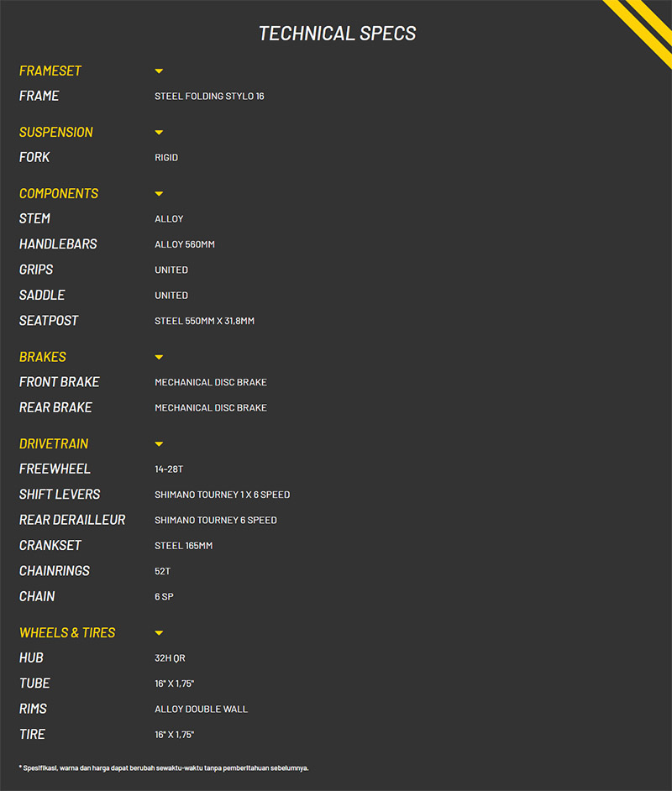Click the Front Brake label

(x=60, y=382)
